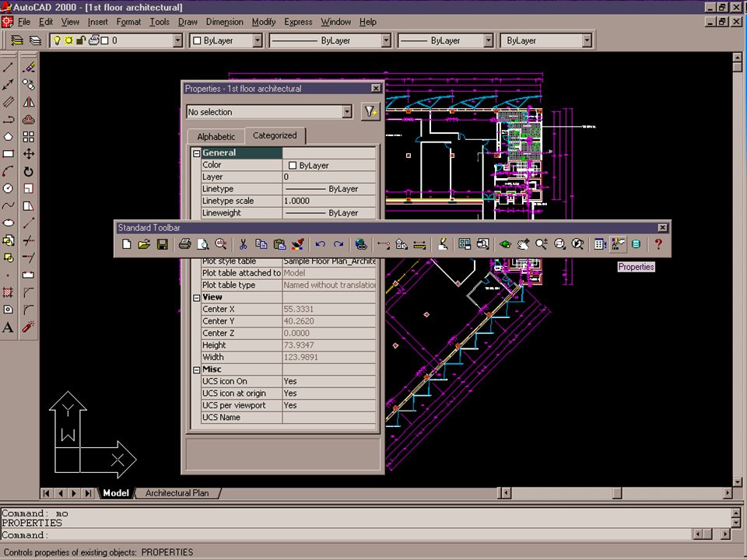Click the Save diskette icon
Viewport: 747px width, 560px height.
pyautogui.click(x=163, y=244)
